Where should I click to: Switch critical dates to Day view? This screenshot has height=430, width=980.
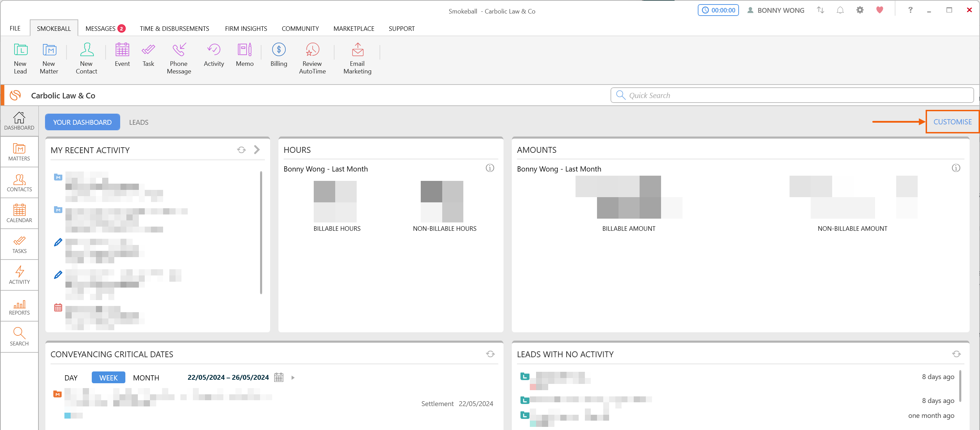point(71,378)
